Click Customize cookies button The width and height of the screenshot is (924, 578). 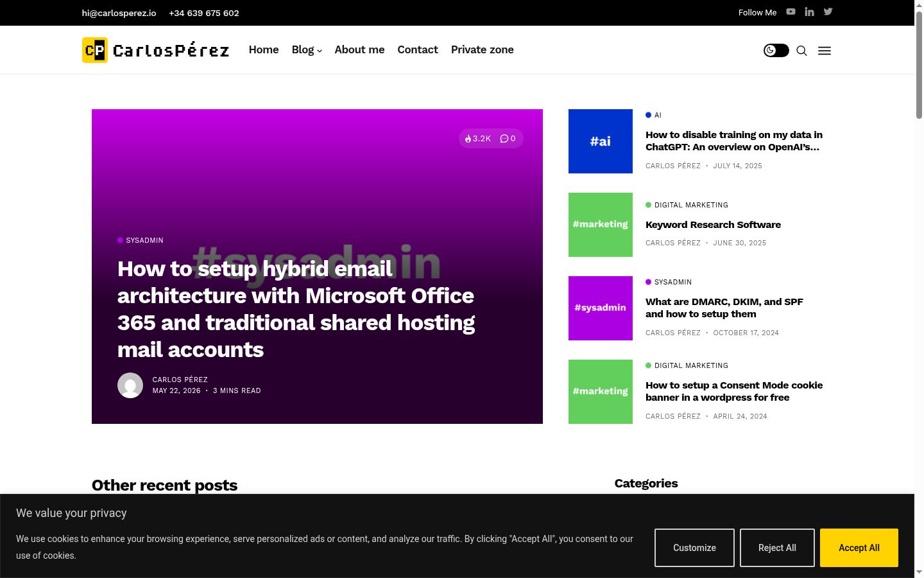click(x=694, y=548)
